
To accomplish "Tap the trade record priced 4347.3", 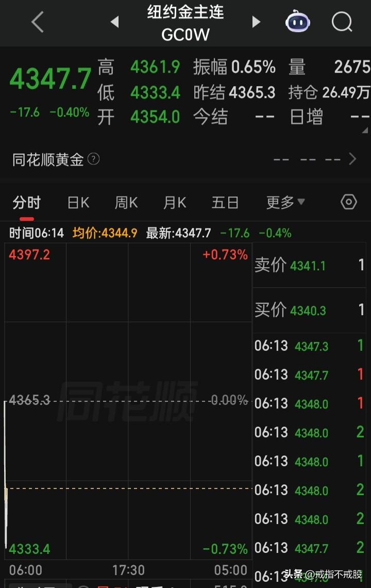I will coord(309,346).
